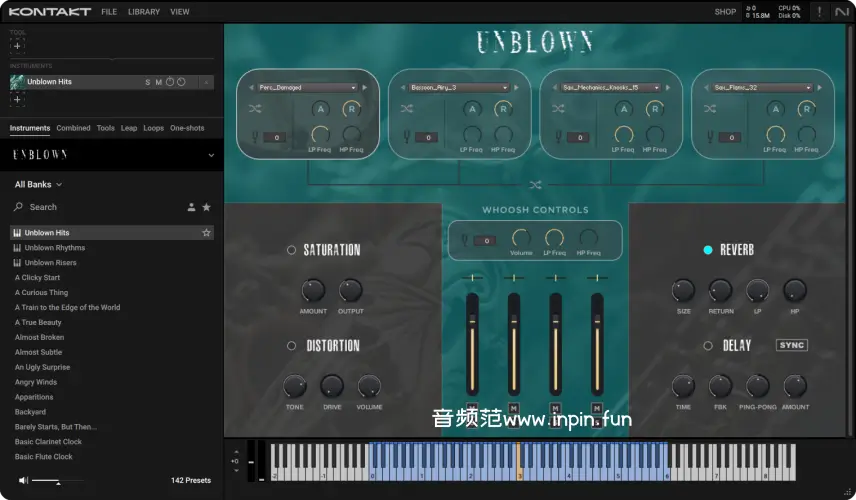Click the search magnifier icon
The height and width of the screenshot is (500, 856).
(x=19, y=206)
